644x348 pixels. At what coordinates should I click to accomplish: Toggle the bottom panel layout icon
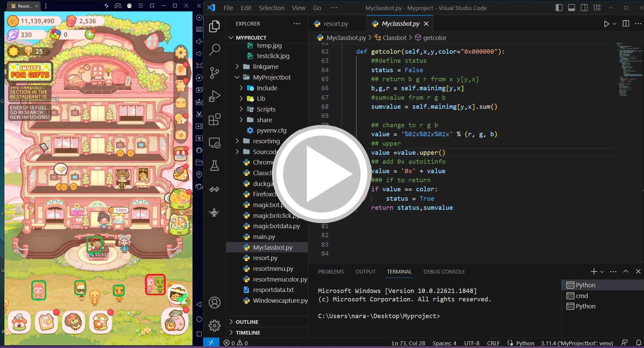point(571,8)
